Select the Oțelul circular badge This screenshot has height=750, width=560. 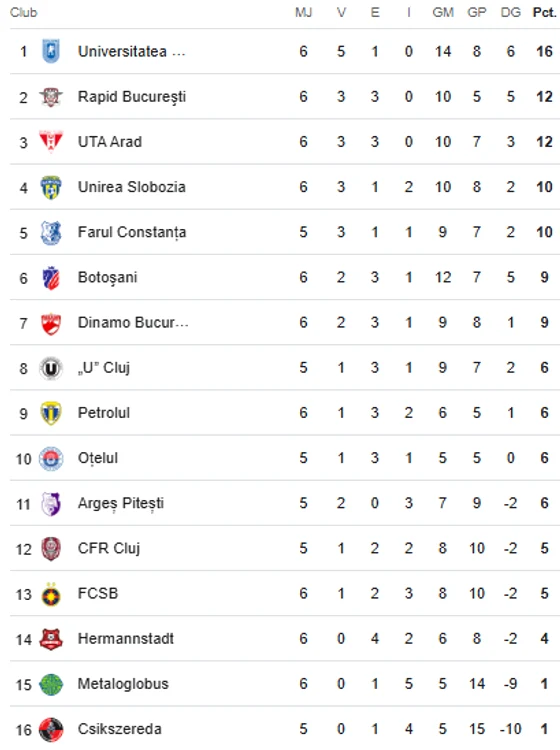(x=51, y=458)
